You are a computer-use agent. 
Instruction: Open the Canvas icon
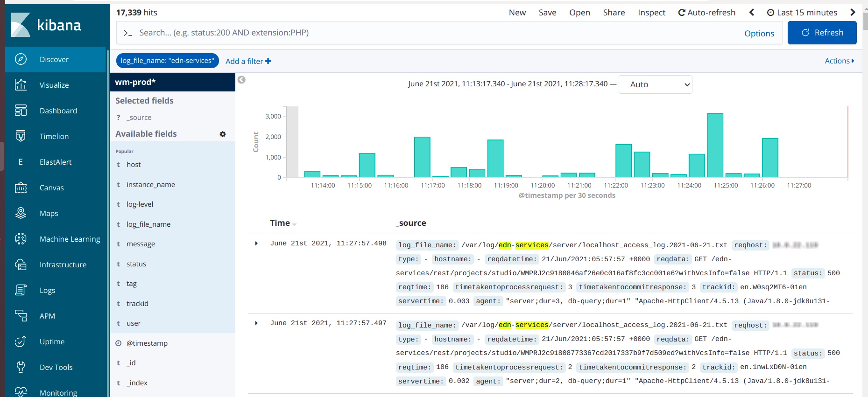point(21,188)
